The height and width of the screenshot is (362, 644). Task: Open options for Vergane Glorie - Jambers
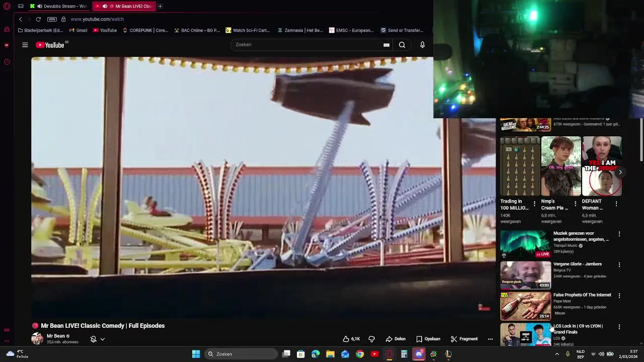click(619, 264)
